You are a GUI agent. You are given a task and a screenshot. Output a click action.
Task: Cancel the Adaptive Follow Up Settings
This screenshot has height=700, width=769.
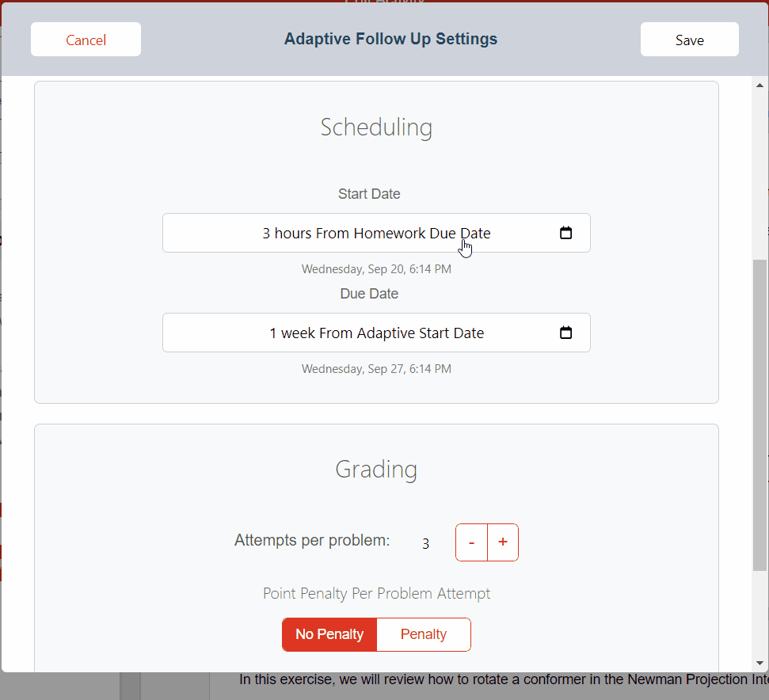coord(86,40)
